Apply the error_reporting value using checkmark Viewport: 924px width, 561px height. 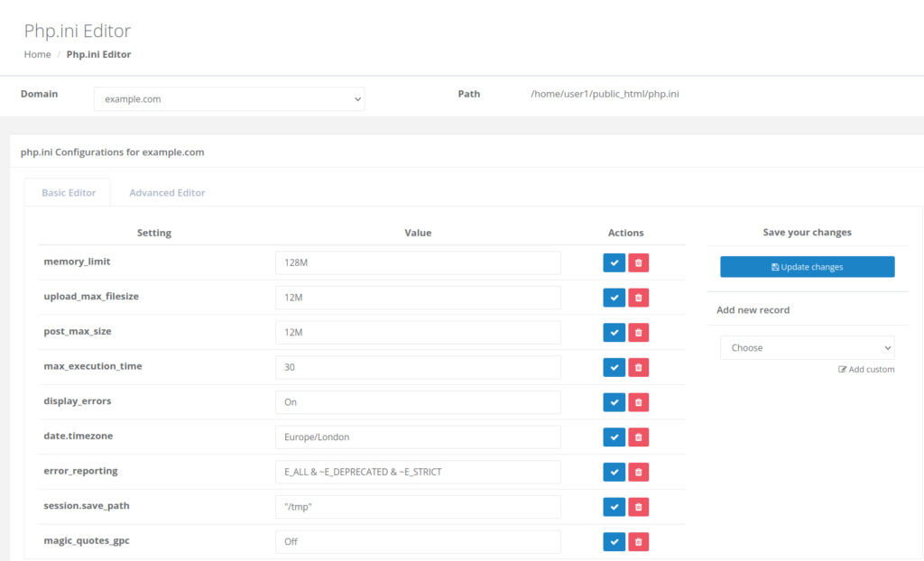click(x=614, y=472)
